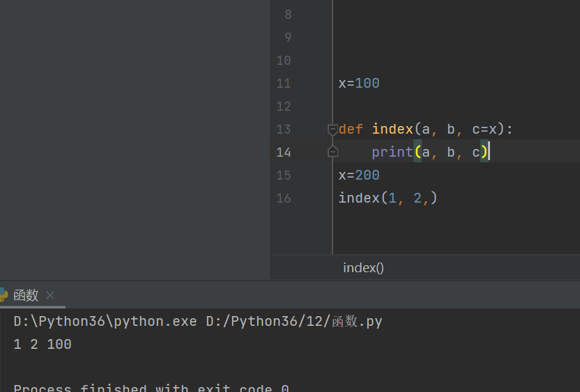This screenshot has height=392, width=580.
Task: Place cursor on the x=100 line
Action: pos(359,83)
